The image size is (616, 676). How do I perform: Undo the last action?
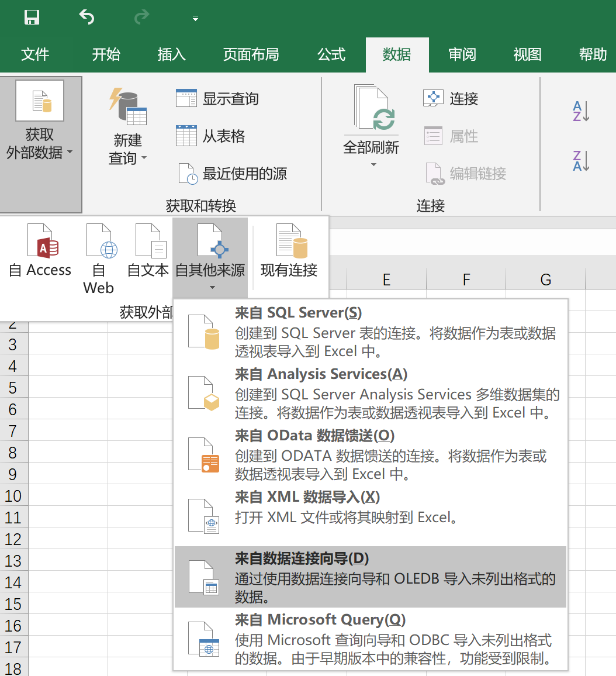[86, 17]
